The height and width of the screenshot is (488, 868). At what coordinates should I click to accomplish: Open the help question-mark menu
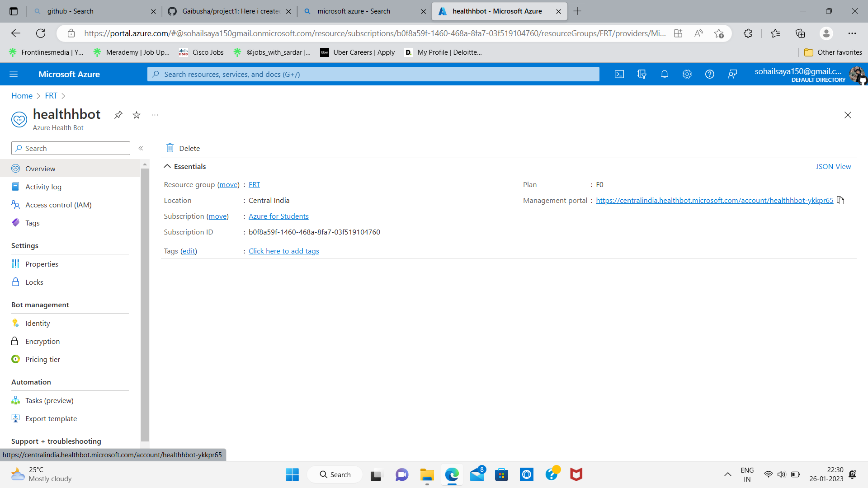[x=709, y=74]
